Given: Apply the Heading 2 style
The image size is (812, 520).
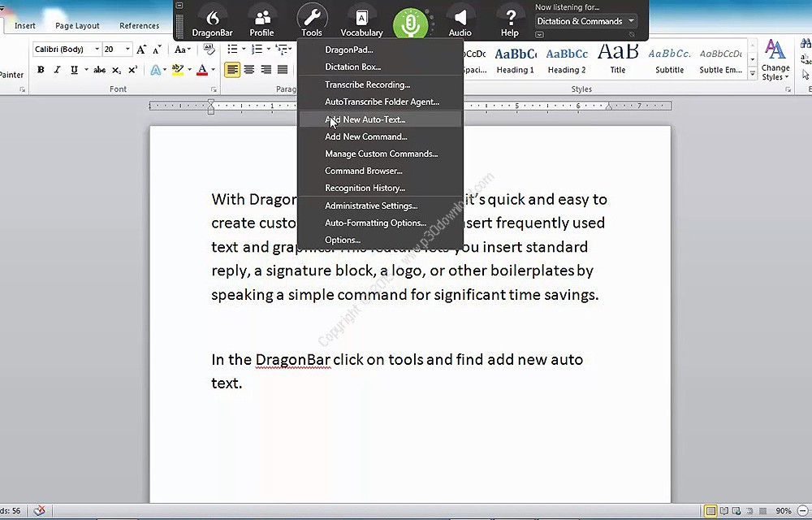Looking at the screenshot, I should tap(567, 61).
